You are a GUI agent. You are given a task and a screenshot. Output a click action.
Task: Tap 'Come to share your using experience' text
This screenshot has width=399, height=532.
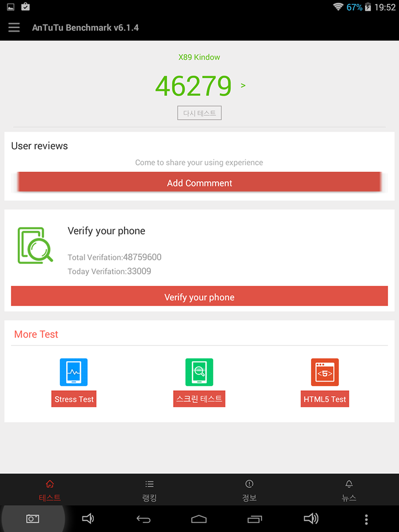(x=199, y=163)
